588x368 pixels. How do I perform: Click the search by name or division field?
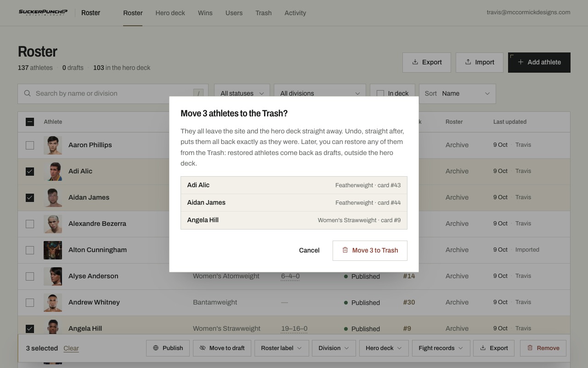pos(113,93)
